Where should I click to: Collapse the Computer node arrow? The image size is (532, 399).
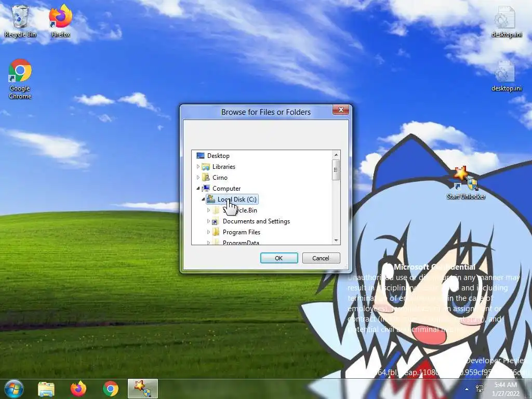pyautogui.click(x=198, y=188)
